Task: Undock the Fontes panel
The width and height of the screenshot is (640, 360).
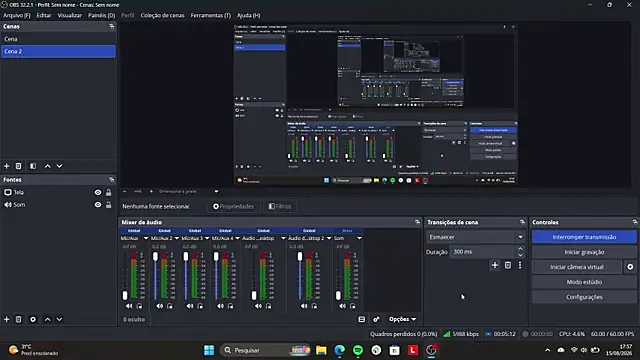Action: [112, 180]
